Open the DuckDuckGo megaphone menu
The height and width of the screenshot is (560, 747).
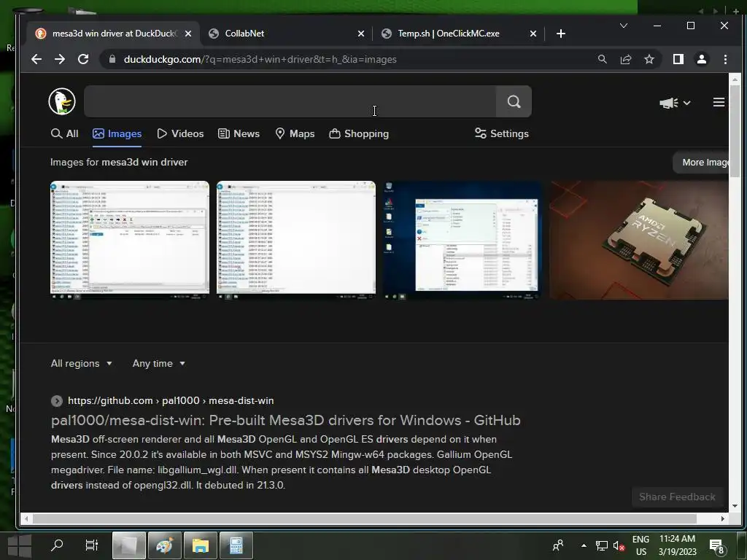675,103
